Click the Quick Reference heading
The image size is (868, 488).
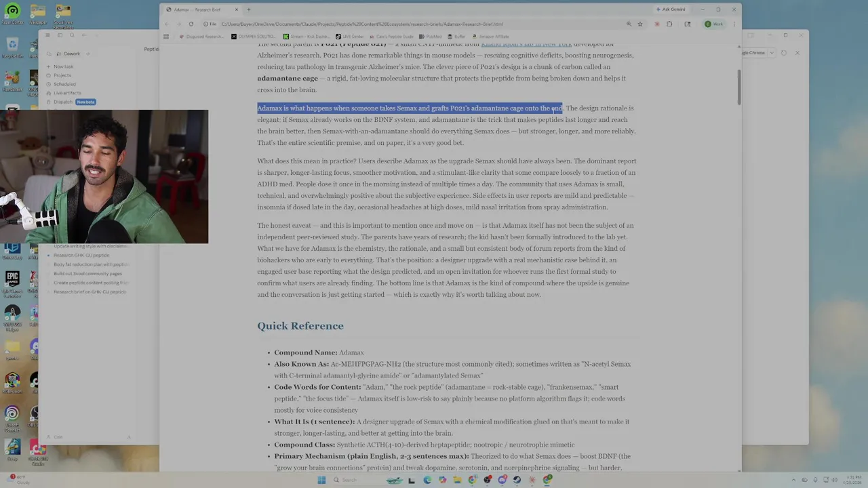pos(300,326)
